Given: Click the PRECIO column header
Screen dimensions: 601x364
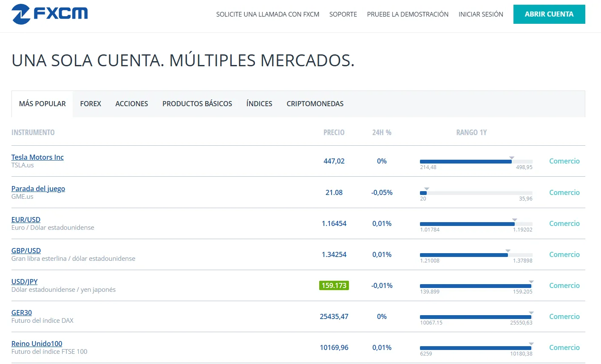Looking at the screenshot, I should click(334, 133).
